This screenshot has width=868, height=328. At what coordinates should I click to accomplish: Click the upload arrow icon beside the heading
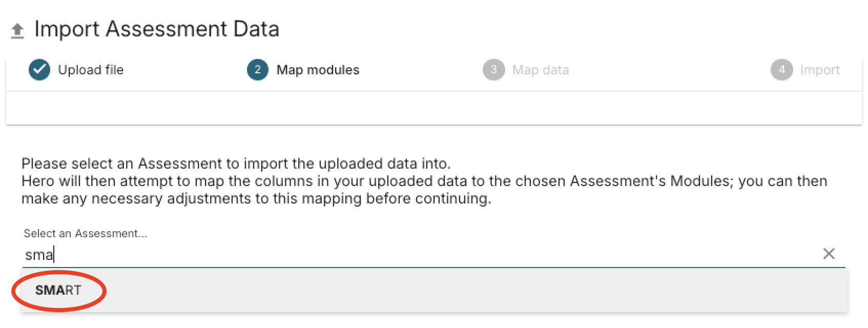coord(17,31)
